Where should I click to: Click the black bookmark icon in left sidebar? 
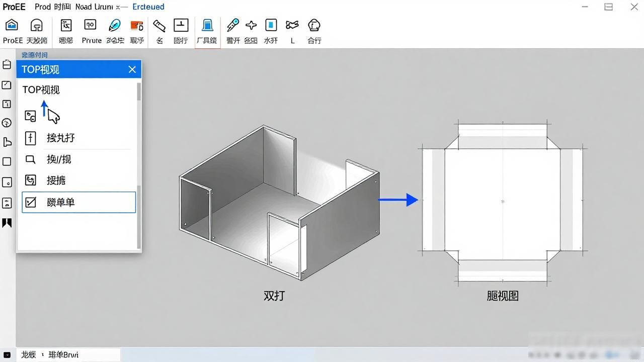coord(7,223)
